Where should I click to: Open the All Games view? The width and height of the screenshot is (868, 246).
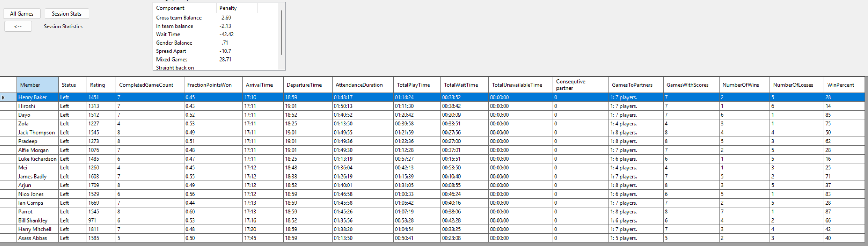coord(22,14)
